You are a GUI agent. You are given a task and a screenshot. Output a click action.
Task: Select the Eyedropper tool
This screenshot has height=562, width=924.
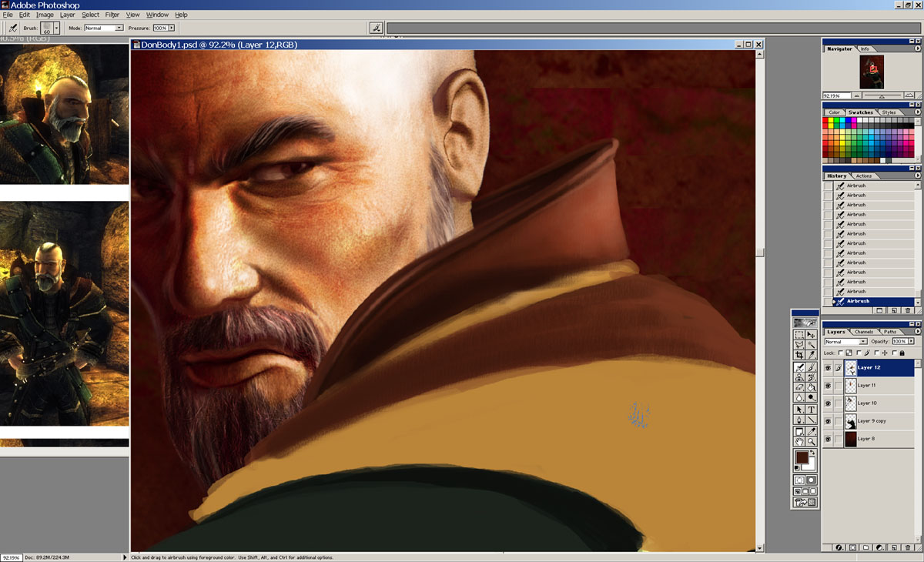(x=811, y=431)
